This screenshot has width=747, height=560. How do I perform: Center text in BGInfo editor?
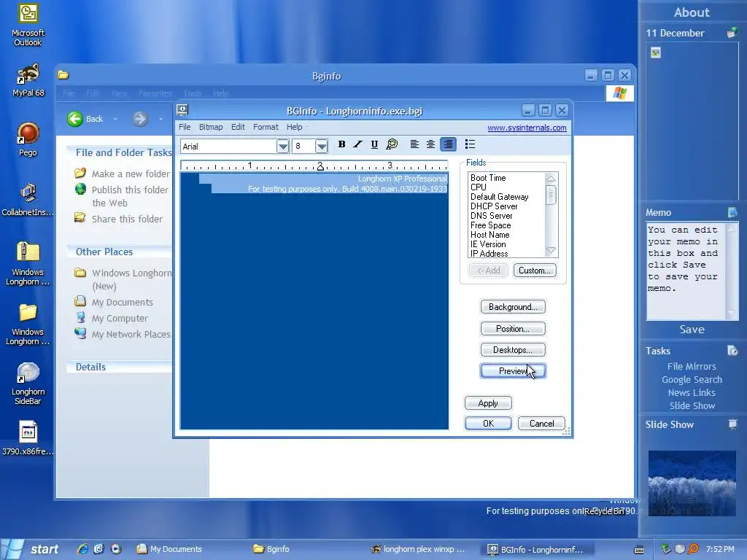tap(430, 144)
